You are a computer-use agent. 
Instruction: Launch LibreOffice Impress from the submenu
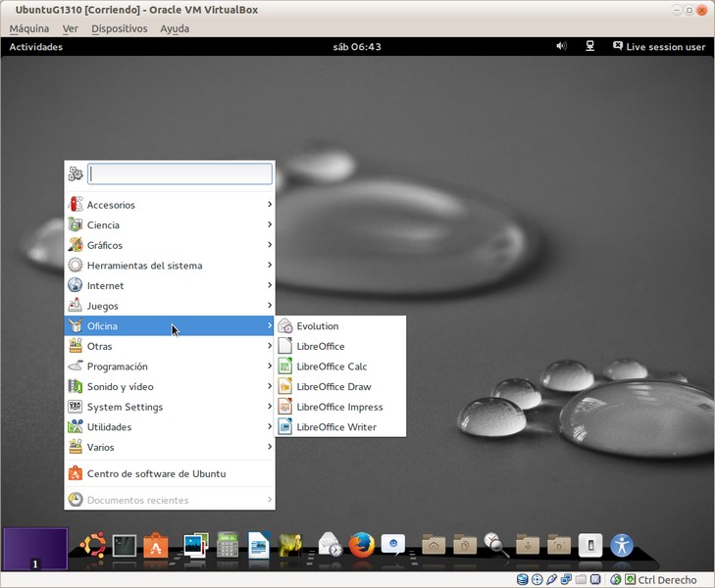(340, 407)
